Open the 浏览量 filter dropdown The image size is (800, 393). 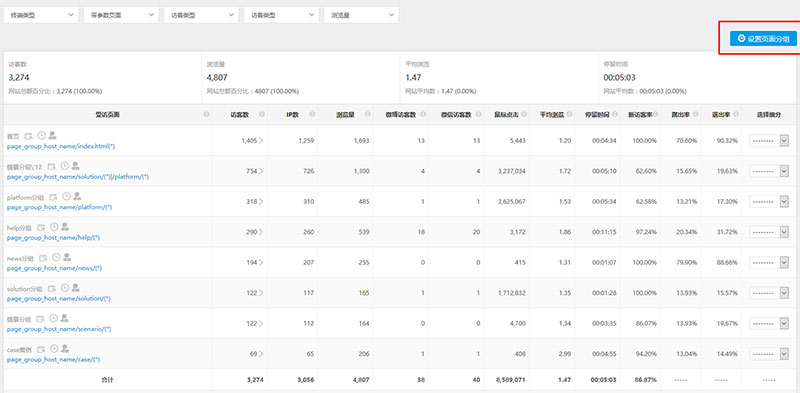pyautogui.click(x=361, y=15)
